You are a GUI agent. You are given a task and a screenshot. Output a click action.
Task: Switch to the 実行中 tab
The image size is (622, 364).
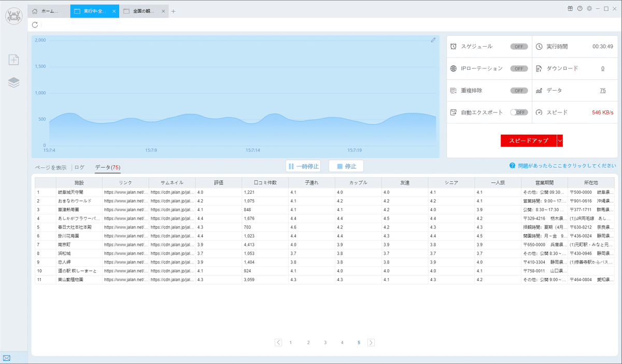tap(94, 11)
